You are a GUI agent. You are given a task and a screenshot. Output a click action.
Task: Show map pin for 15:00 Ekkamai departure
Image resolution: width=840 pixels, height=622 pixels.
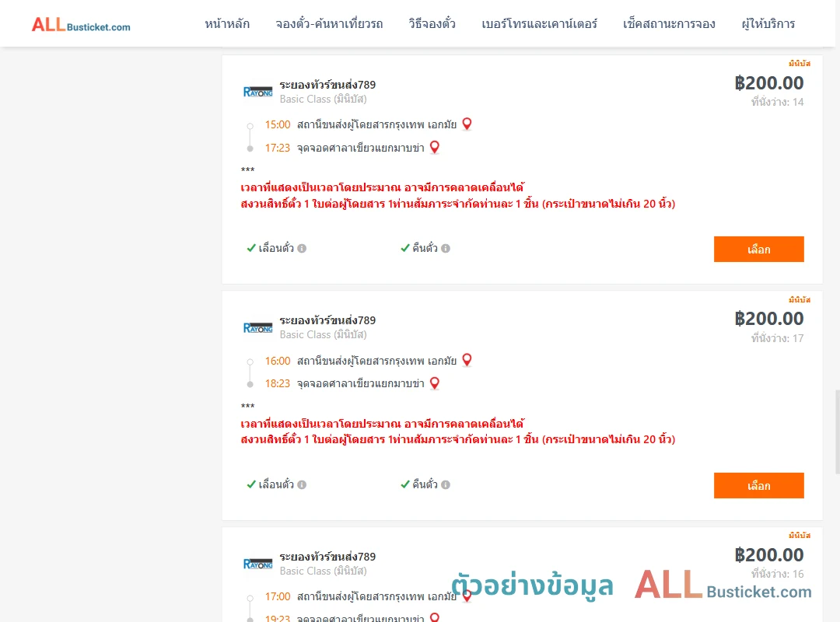467,124
